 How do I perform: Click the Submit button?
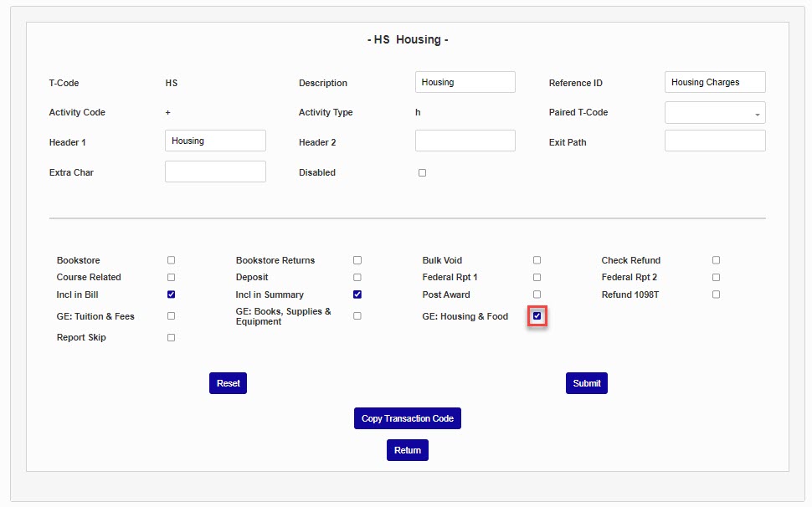click(x=586, y=383)
